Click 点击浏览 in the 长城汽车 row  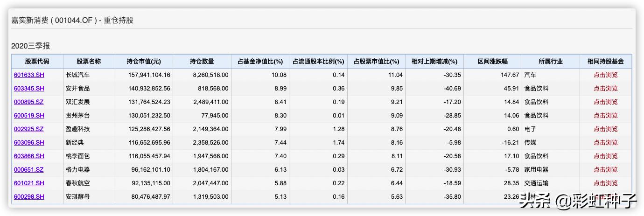coord(605,75)
